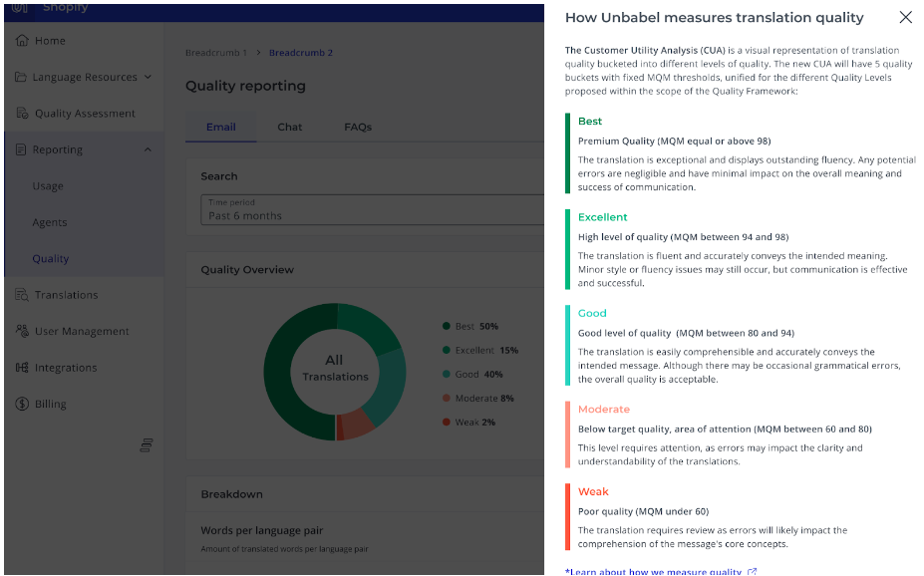Click the 'Quality reporting' page heading
924x576 pixels.
245,86
